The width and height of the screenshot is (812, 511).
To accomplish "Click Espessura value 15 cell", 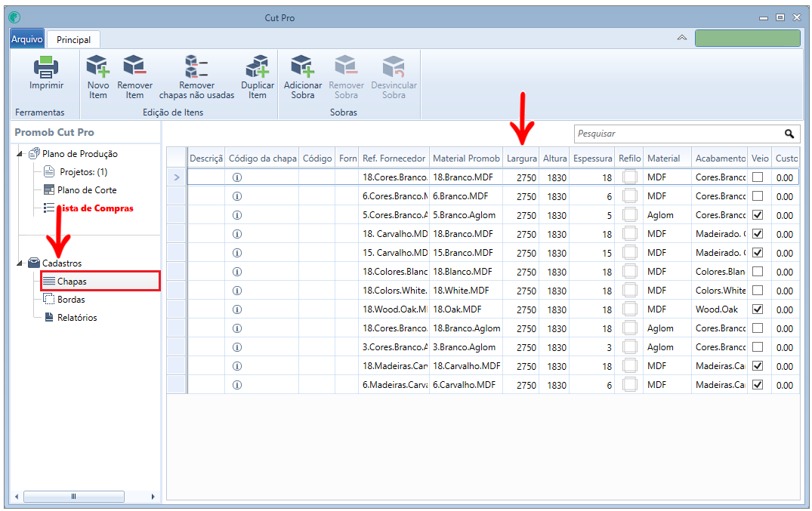I will click(592, 253).
